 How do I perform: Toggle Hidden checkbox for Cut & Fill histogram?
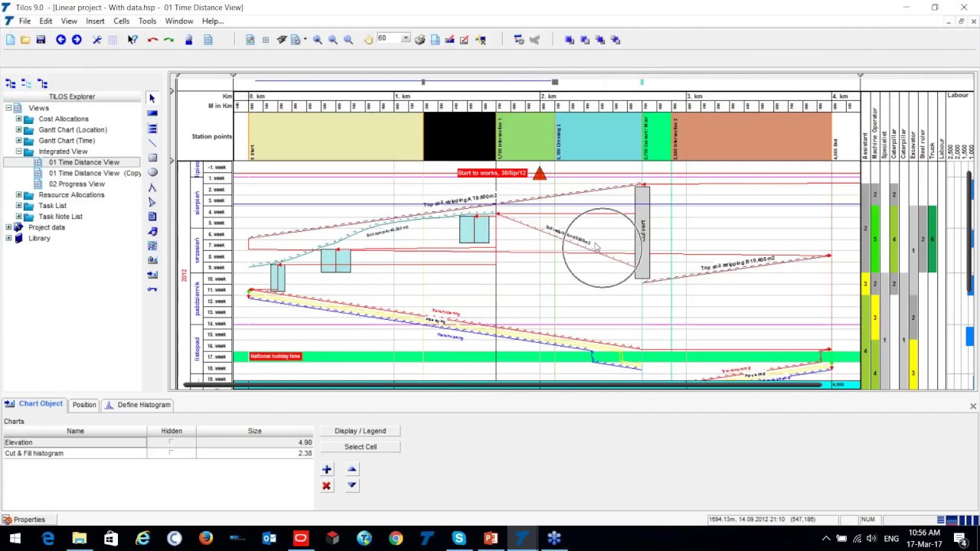[171, 453]
